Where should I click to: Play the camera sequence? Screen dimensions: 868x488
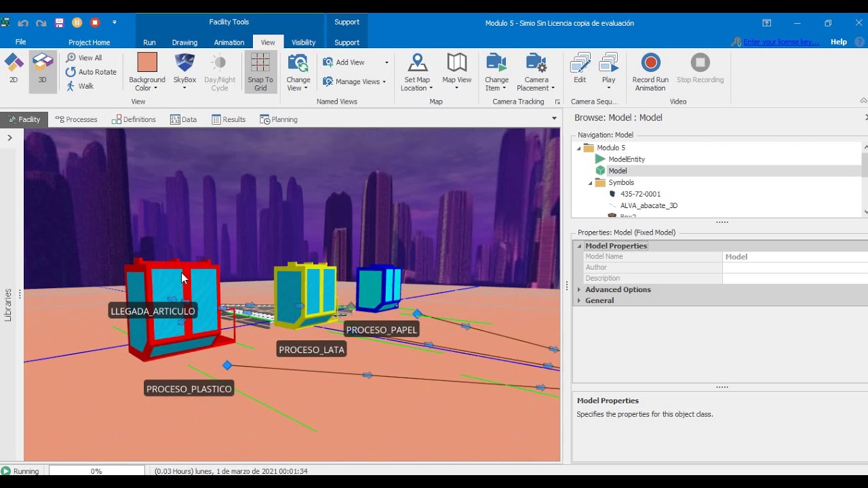[x=609, y=72]
